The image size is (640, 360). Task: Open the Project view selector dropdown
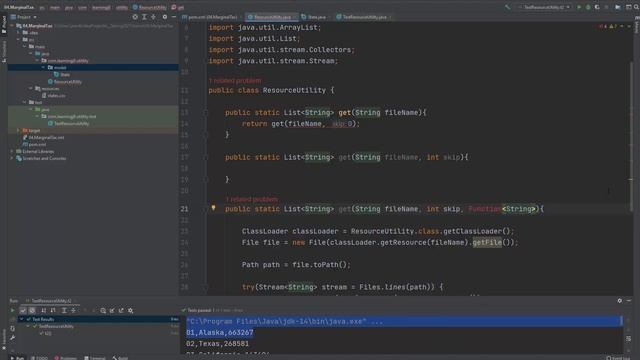click(24, 17)
